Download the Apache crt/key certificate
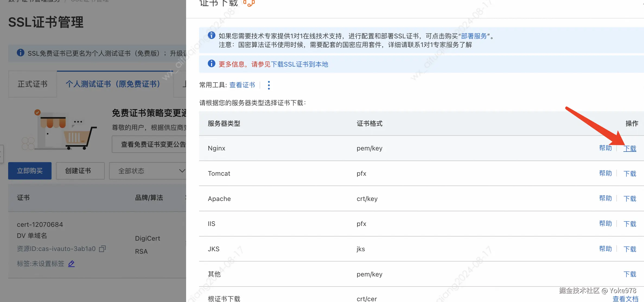 630,199
